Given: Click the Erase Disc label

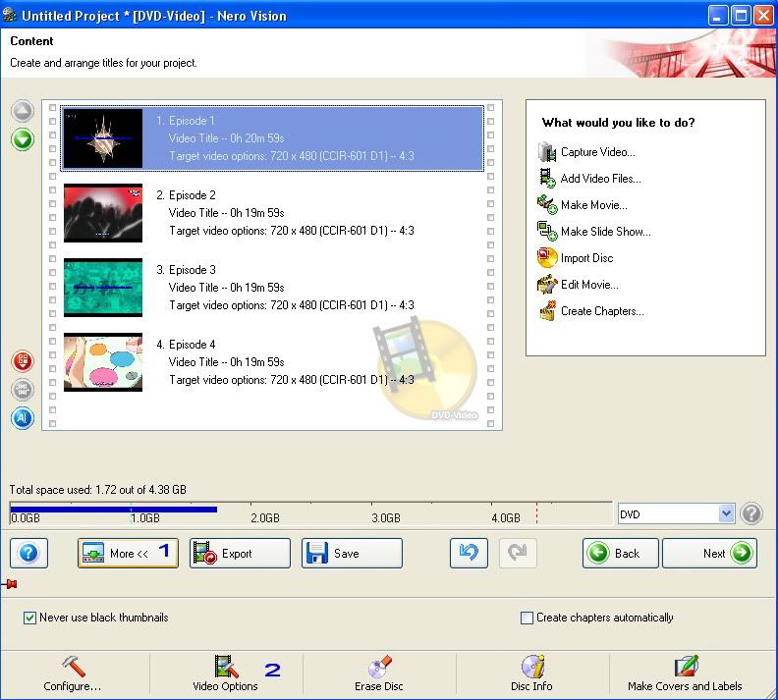Looking at the screenshot, I should 378,686.
